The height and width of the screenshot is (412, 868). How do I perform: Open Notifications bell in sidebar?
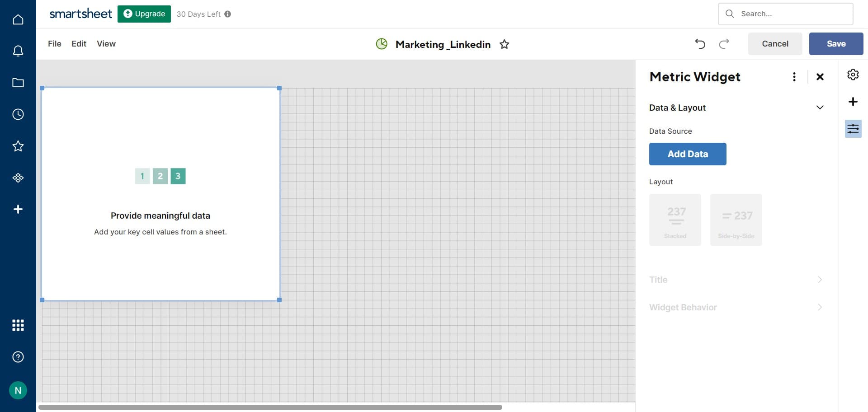[18, 51]
